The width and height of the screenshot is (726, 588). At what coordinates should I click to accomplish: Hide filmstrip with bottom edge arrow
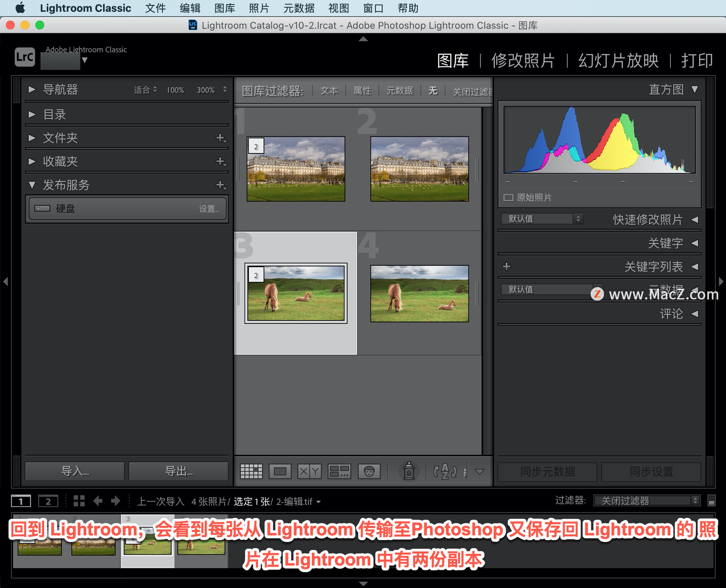363,583
